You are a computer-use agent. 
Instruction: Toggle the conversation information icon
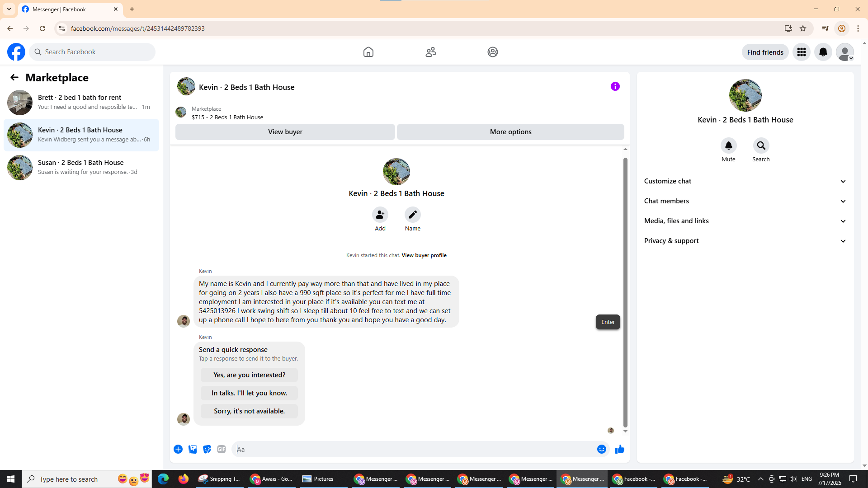point(615,86)
